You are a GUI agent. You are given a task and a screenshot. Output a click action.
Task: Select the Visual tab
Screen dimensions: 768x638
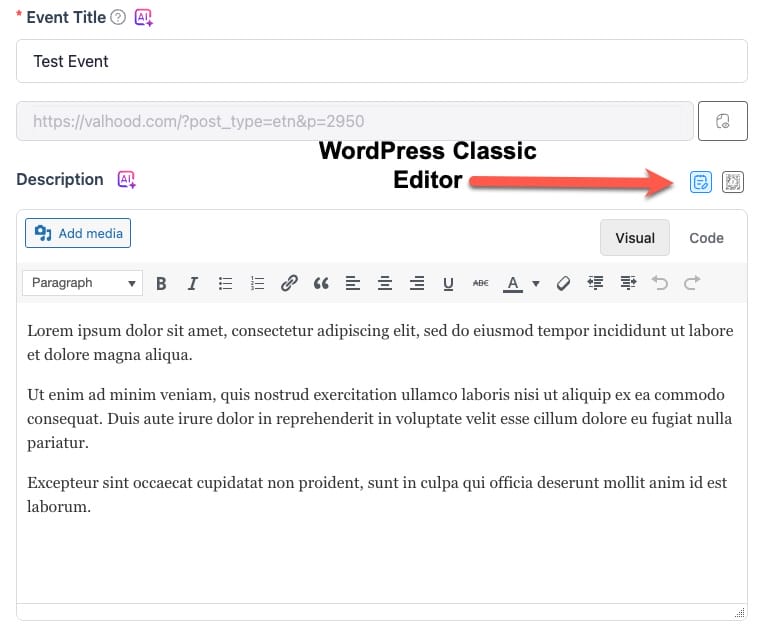click(635, 238)
